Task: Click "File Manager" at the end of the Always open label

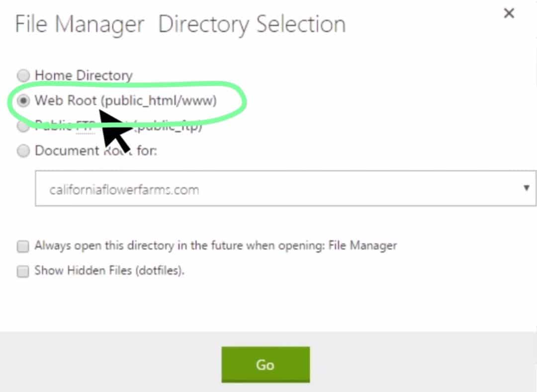Action: pyautogui.click(x=362, y=245)
